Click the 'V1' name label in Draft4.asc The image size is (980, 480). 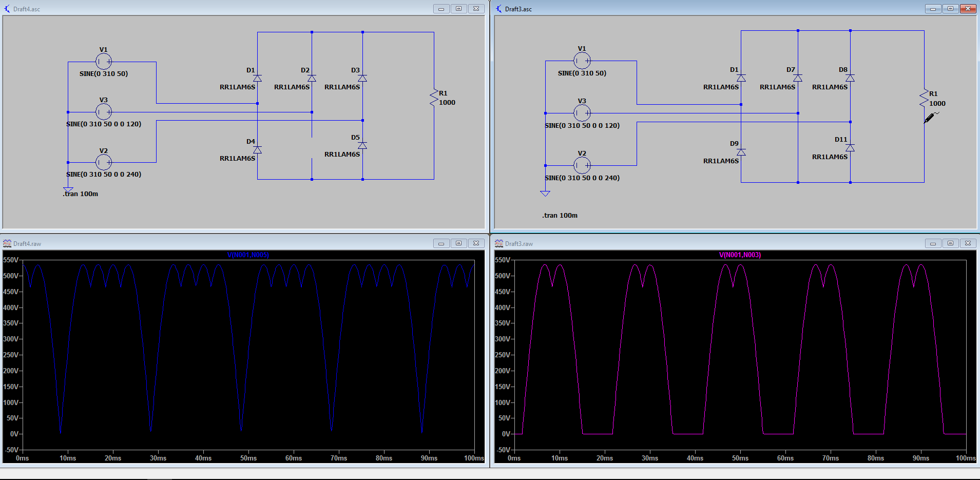(x=104, y=50)
